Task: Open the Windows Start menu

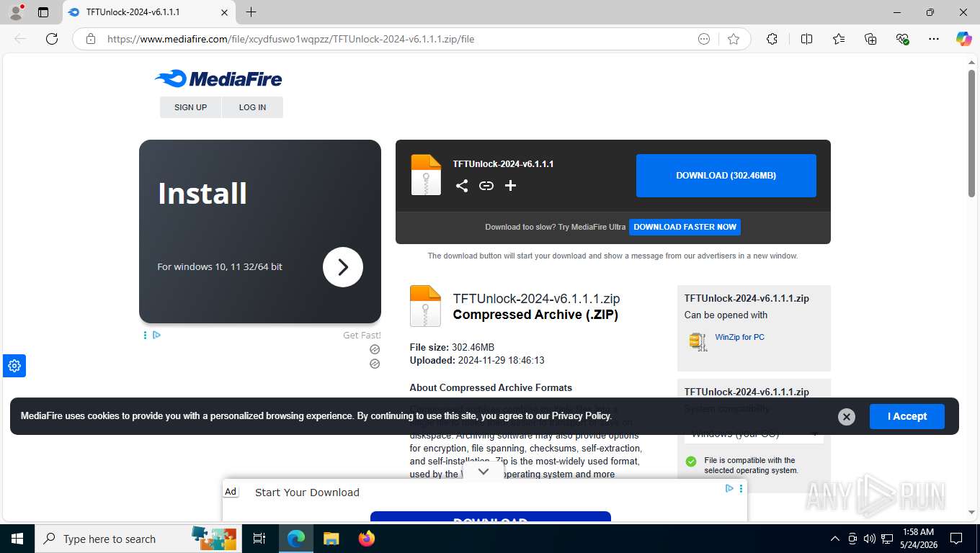Action: [17, 539]
